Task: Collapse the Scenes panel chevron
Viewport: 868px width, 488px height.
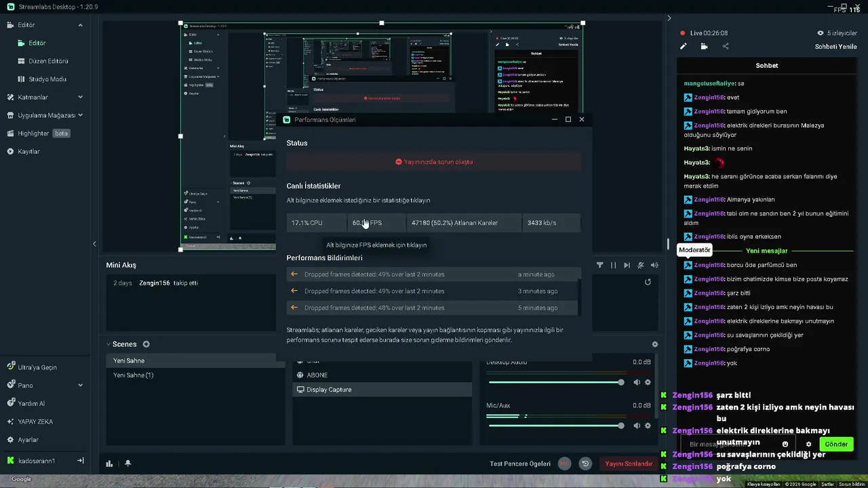Action: [108, 344]
